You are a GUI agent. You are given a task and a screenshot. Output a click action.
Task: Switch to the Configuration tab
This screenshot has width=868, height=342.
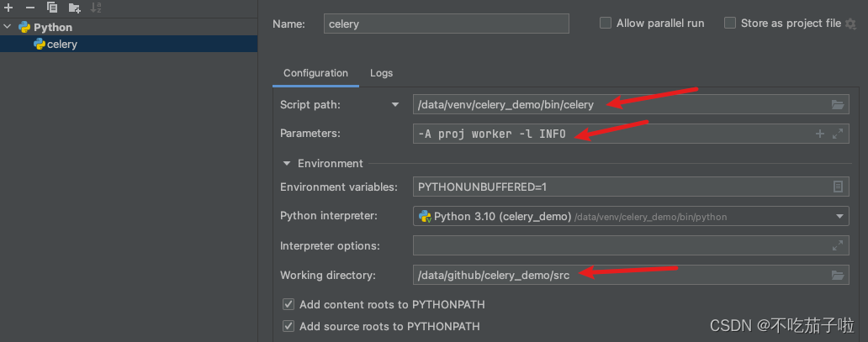(315, 73)
